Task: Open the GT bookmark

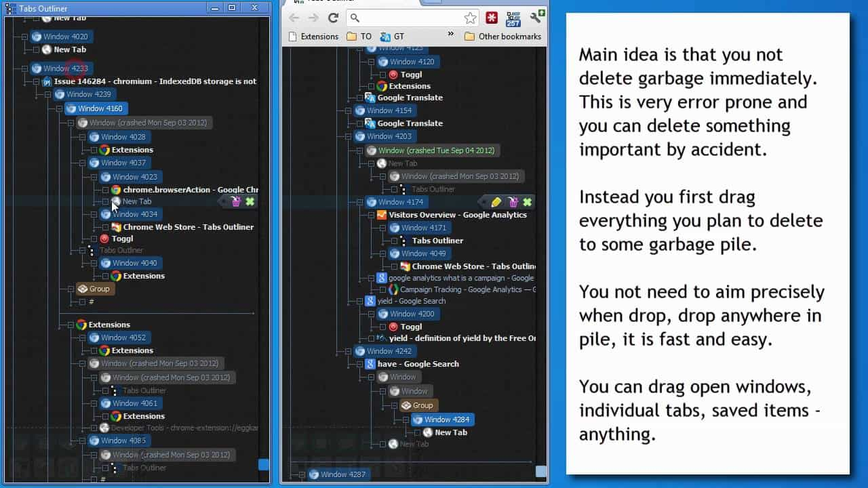Action: 392,37
